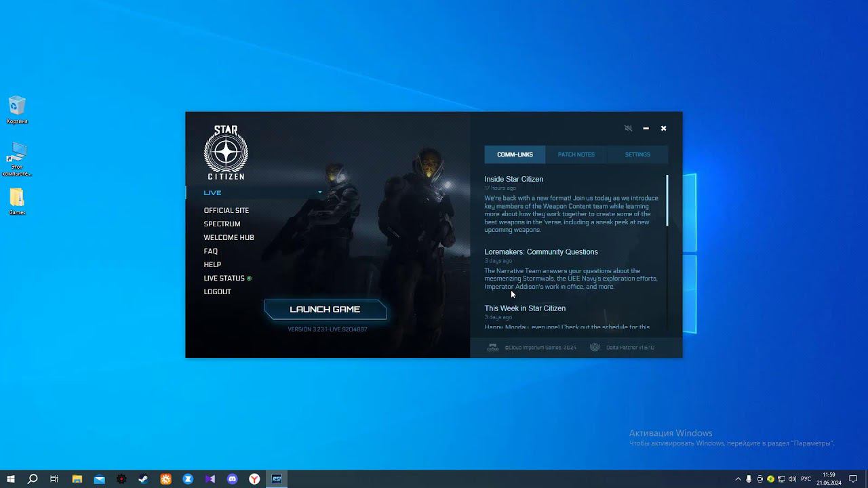Viewport: 868px width, 488px height.
Task: Click the RSI Launcher taskbar icon
Action: [x=277, y=479]
